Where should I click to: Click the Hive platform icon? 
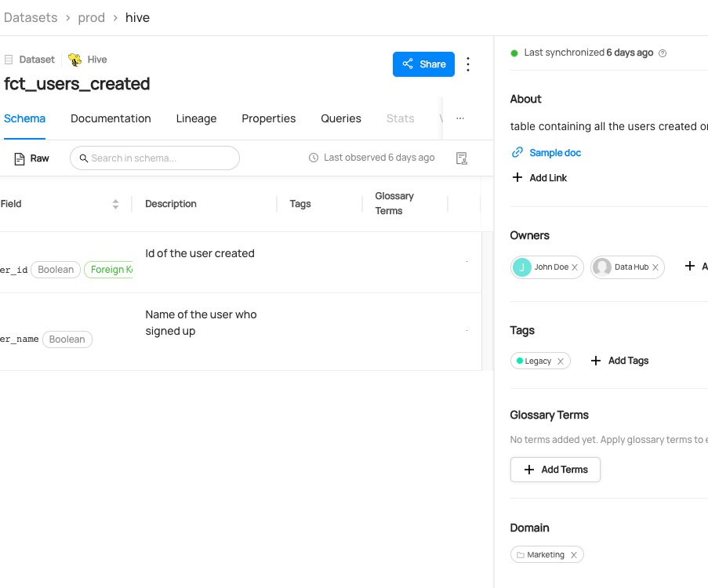(x=75, y=60)
